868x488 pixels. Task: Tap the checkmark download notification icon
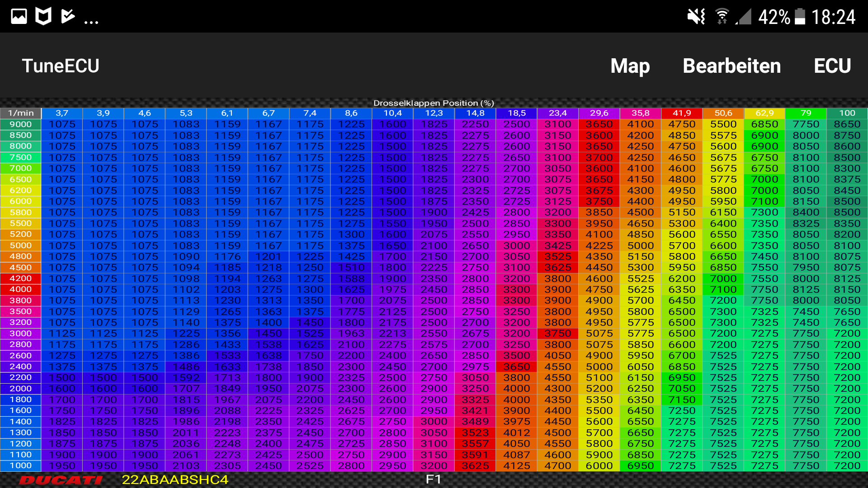click(68, 17)
